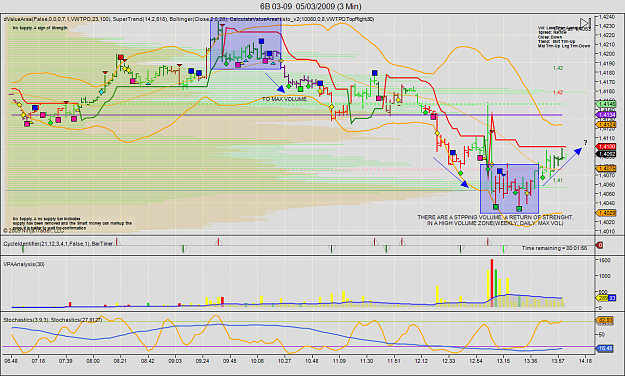Click the Vol/Spread/Close info box text
625x376 pixels.
(x=564, y=37)
